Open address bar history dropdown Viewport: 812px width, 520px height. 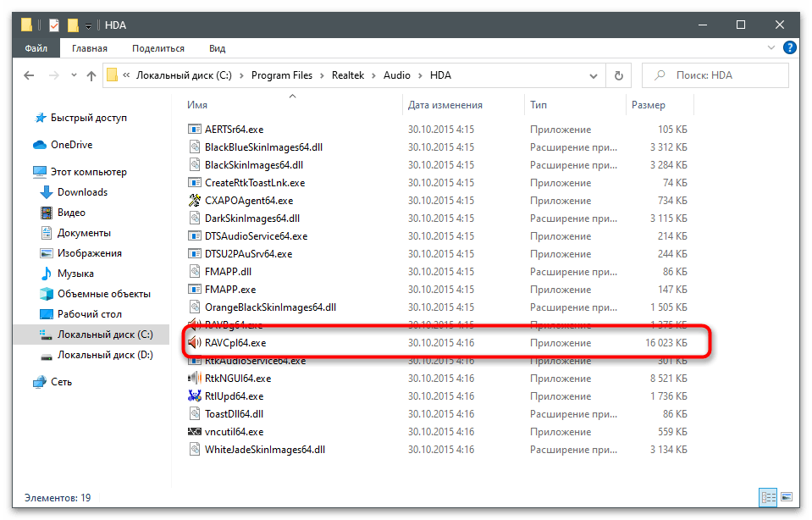(x=594, y=75)
